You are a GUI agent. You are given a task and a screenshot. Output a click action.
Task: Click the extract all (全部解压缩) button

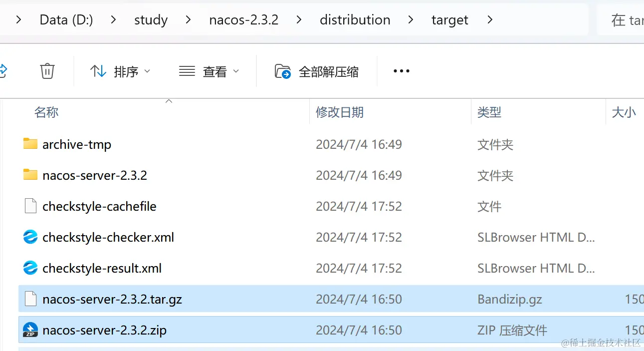pyautogui.click(x=317, y=71)
